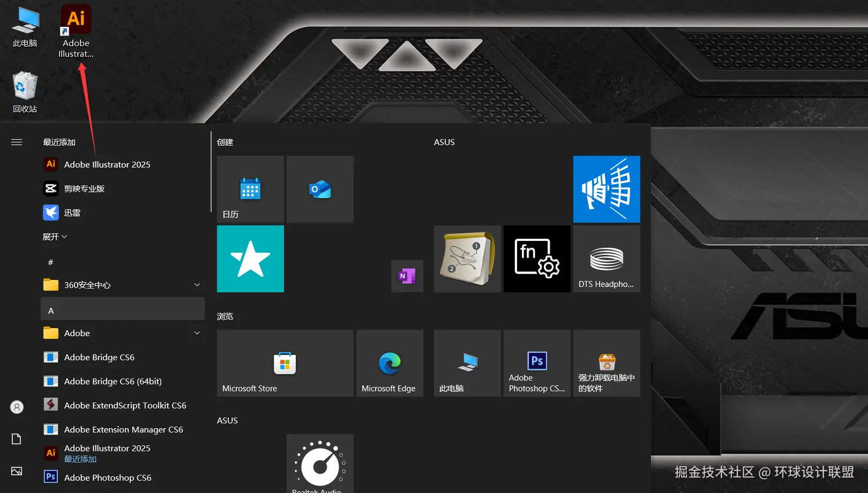Open Pictures from the Start menu rail

[17, 471]
